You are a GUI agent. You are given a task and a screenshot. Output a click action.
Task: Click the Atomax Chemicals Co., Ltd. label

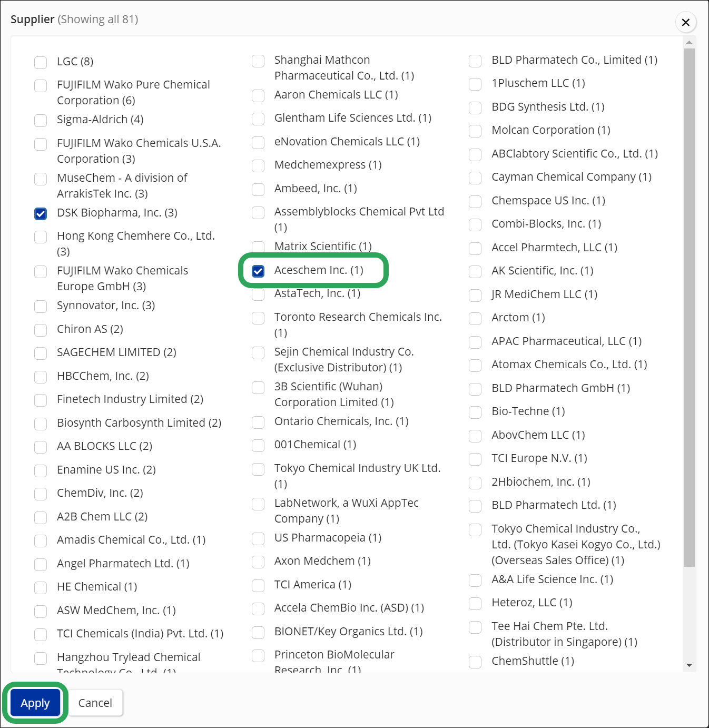click(x=569, y=365)
